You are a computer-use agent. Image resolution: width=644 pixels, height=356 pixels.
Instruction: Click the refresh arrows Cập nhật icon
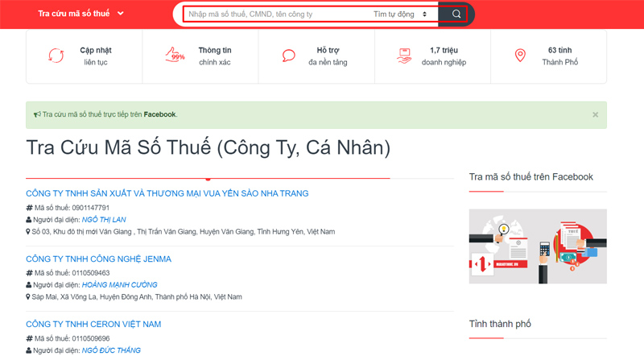coord(56,56)
